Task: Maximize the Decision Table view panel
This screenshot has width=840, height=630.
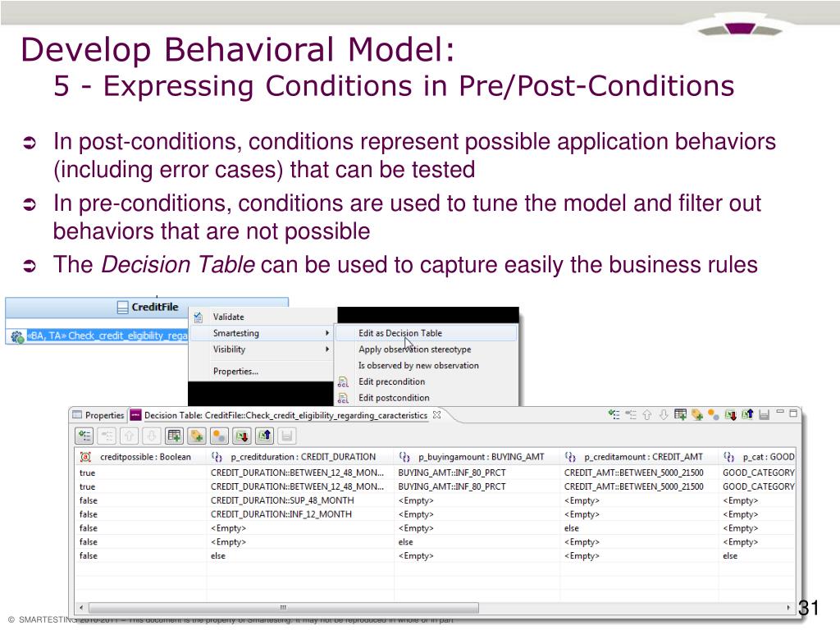Action: [793, 413]
